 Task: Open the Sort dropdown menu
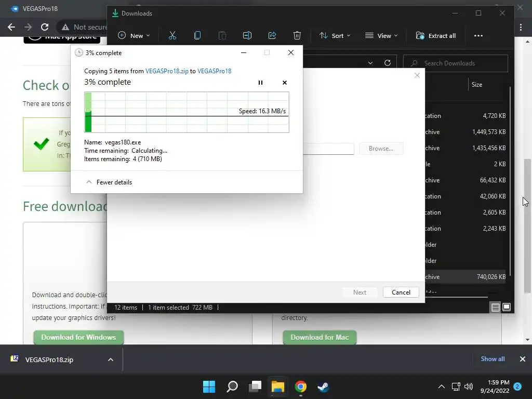pos(335,36)
